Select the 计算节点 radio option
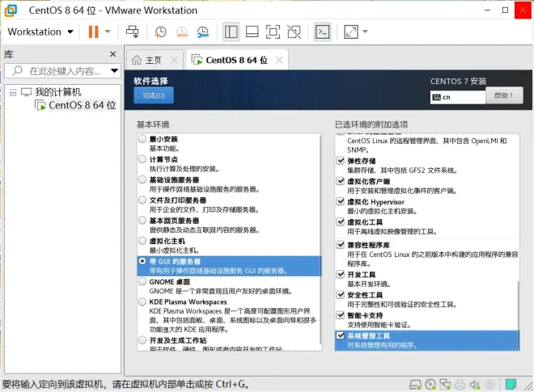This screenshot has width=534, height=392. 142,159
